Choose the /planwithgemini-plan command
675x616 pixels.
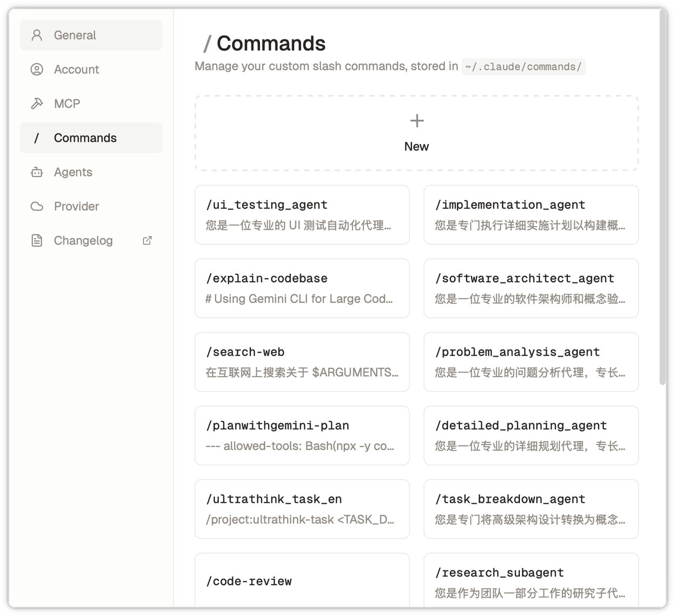tap(302, 436)
